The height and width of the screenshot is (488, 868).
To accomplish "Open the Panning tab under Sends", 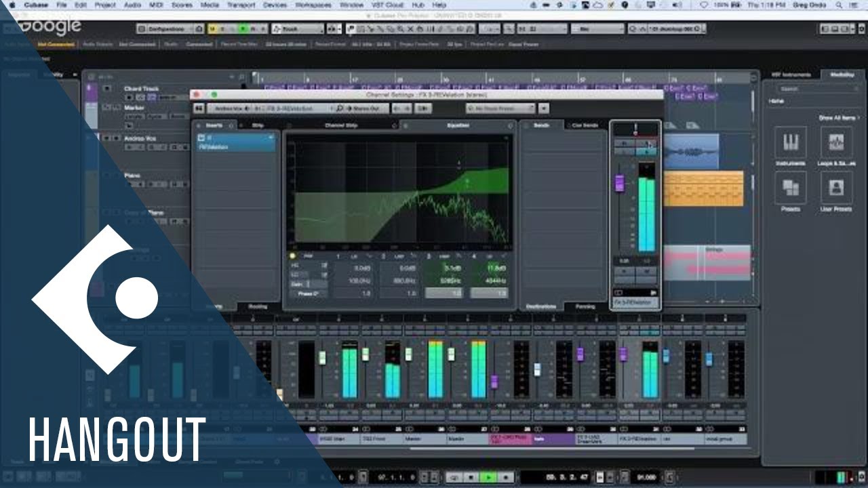I will click(x=585, y=306).
